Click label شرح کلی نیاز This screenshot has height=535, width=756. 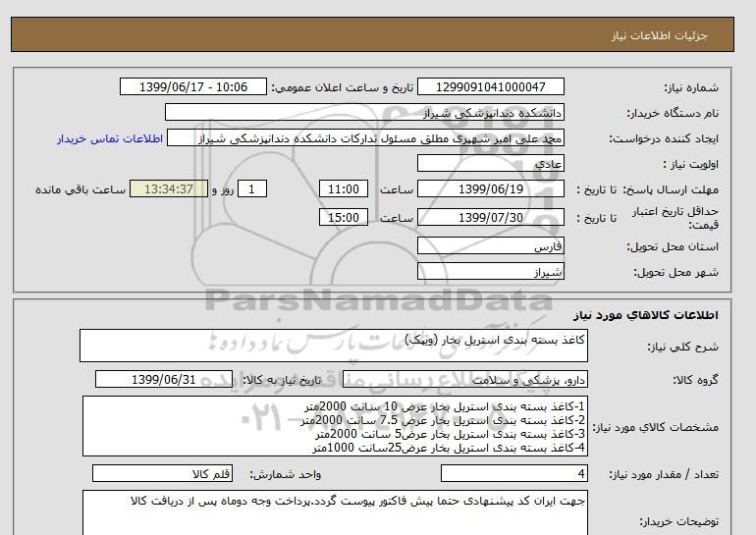click(682, 347)
